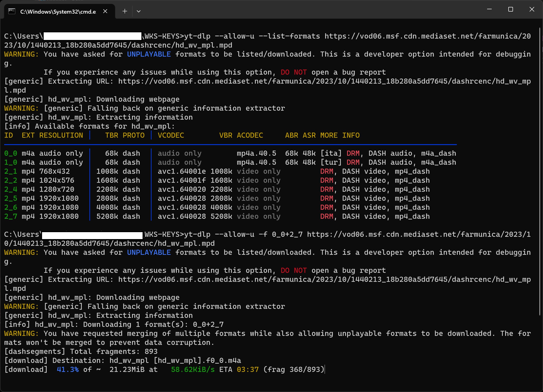Close the cmd.exe tab
This screenshot has width=543, height=392.
coord(105,11)
